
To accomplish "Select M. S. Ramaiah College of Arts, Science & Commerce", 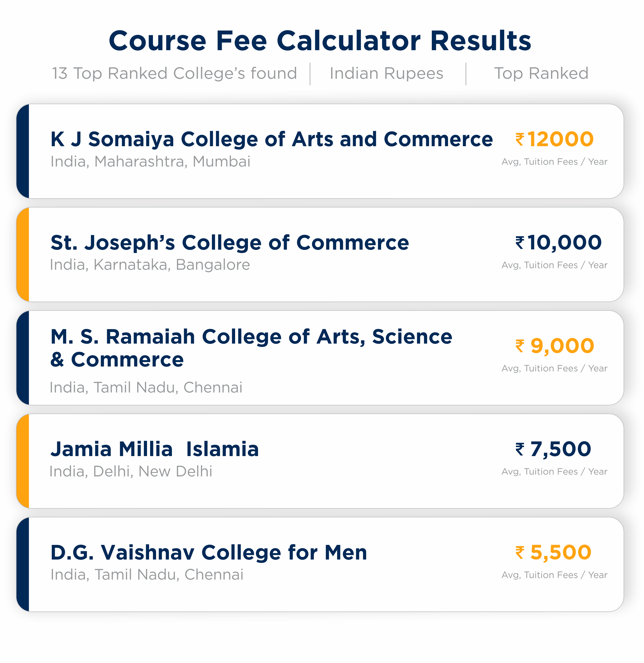I will [251, 347].
